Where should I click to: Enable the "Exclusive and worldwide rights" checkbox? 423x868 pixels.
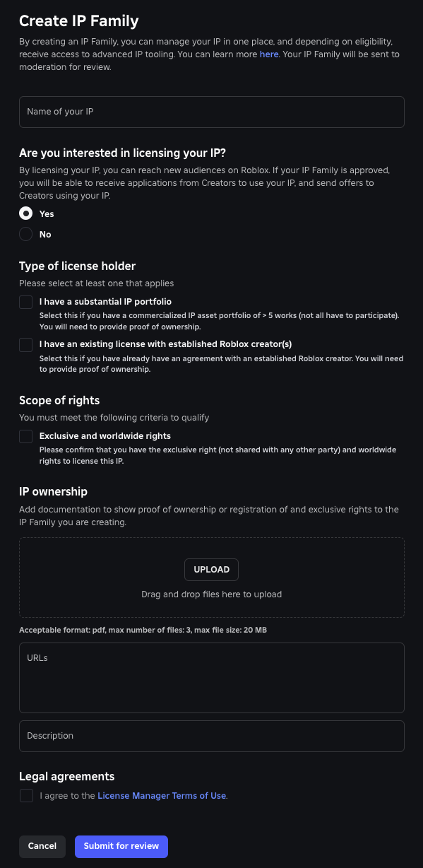pos(26,436)
